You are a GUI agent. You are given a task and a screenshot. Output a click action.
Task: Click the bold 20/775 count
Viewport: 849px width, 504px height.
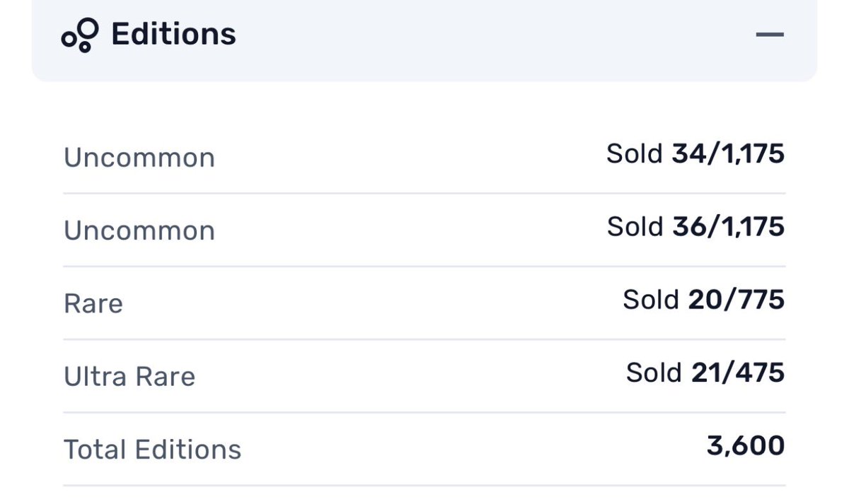[x=737, y=300]
